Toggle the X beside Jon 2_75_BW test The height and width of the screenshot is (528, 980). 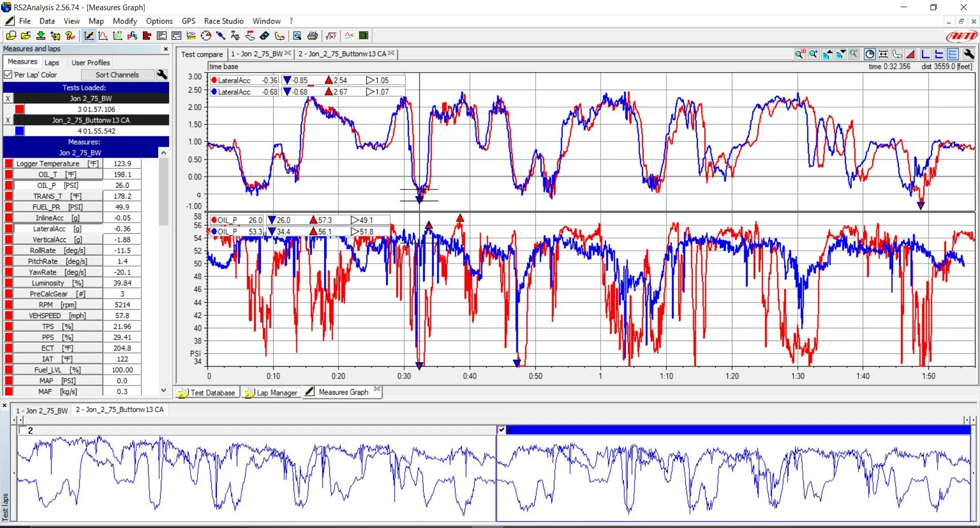point(8,99)
